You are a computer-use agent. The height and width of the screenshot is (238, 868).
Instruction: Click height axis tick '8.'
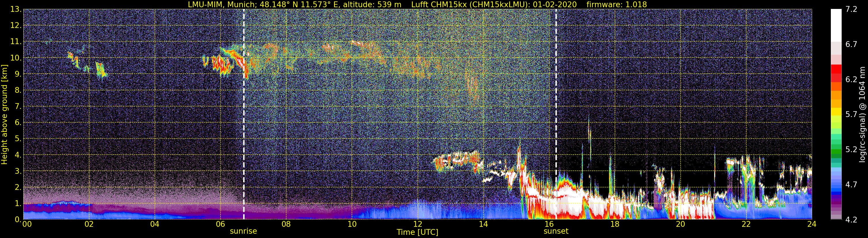click(18, 90)
